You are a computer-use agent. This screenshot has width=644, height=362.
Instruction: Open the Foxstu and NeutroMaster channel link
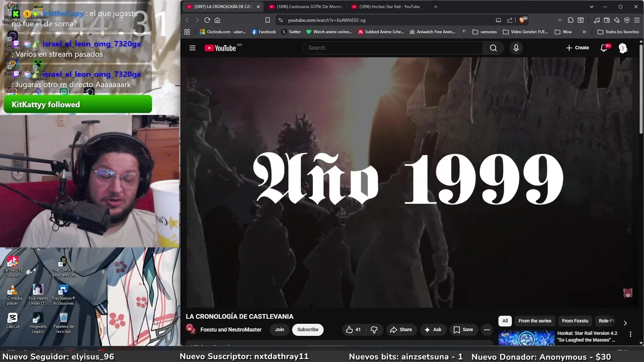(231, 330)
